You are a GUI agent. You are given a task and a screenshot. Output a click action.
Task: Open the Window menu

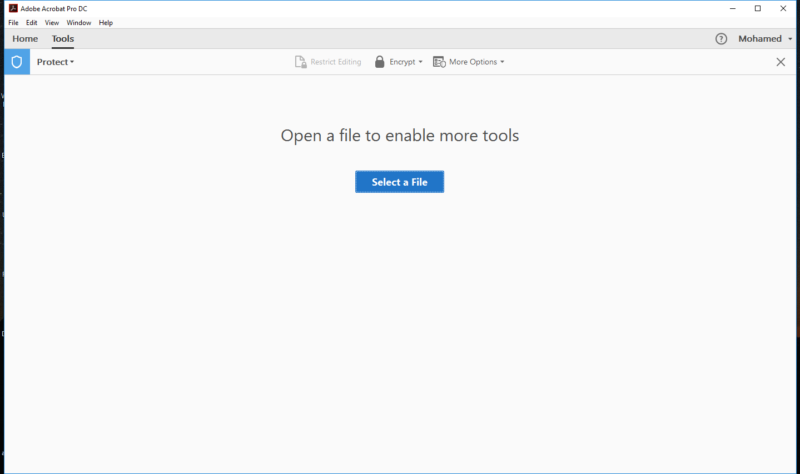79,22
